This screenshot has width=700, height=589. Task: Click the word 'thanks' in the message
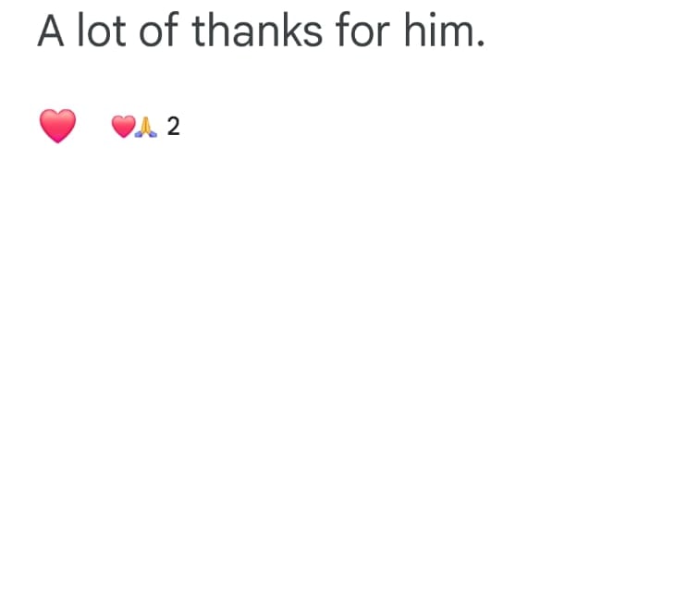tap(258, 31)
